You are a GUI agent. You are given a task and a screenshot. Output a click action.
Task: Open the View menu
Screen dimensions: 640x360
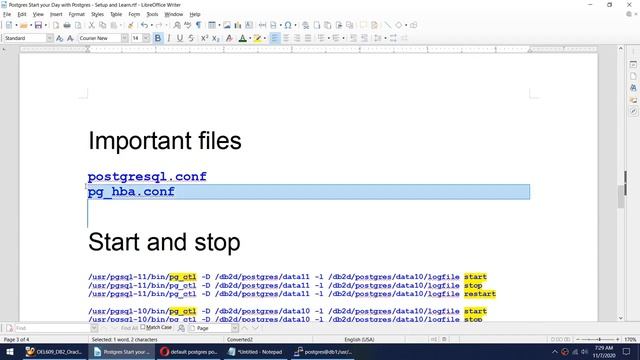(x=38, y=14)
